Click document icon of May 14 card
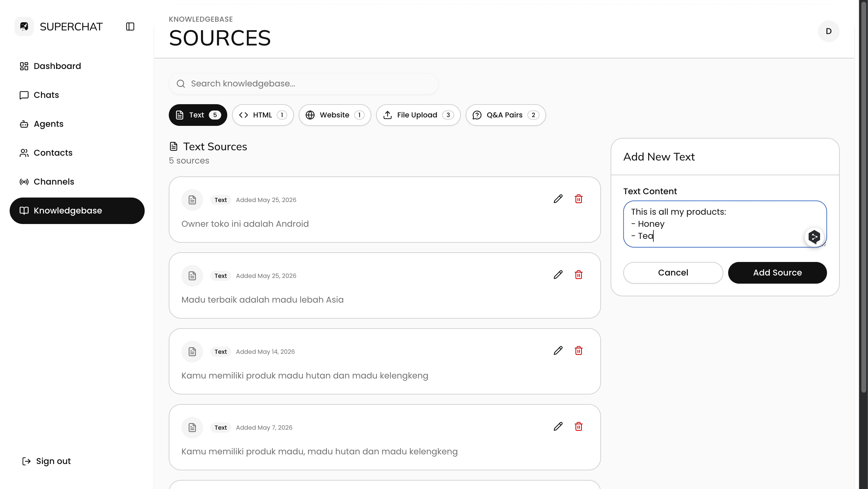This screenshot has width=868, height=489. 192,352
